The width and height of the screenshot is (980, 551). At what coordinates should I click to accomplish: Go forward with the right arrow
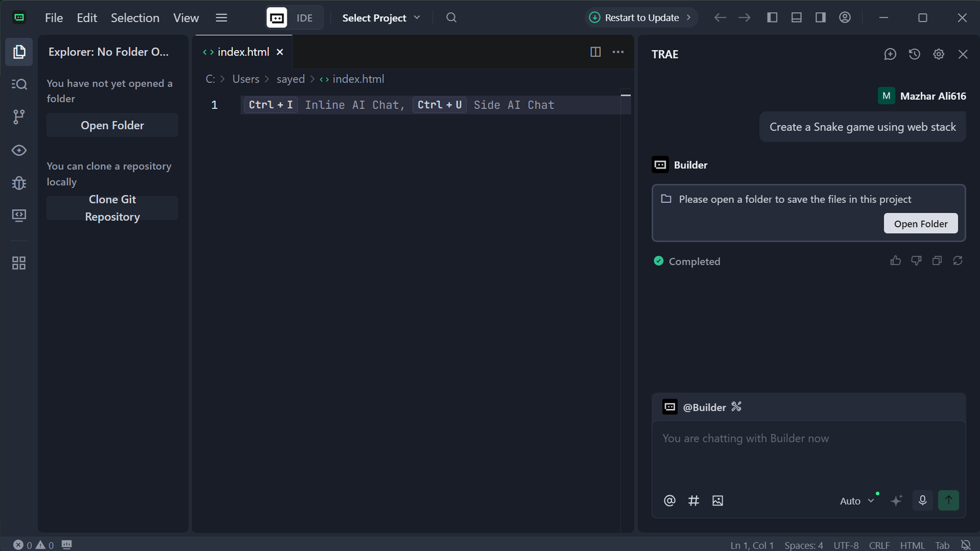744,18
